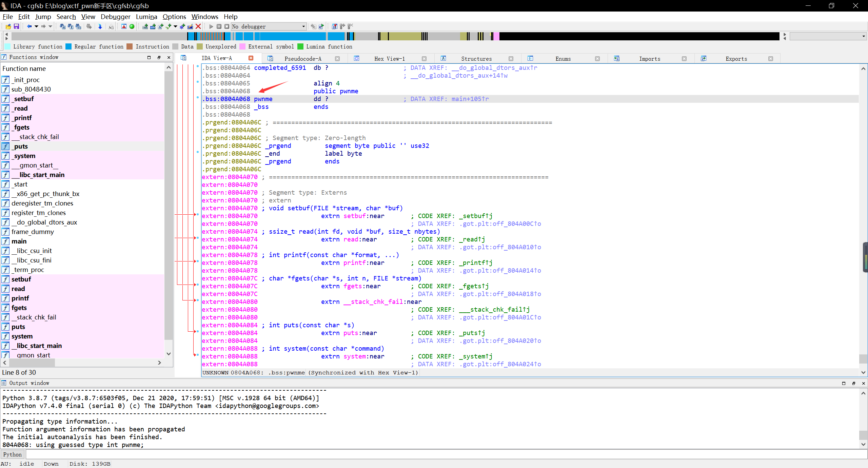Close the IDA View-A tab
868x468 pixels.
(251, 58)
